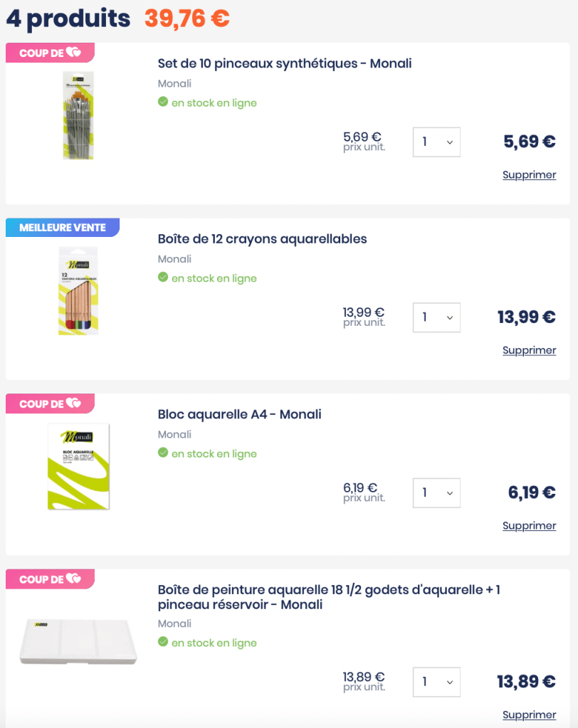Open the brushes set product image
This screenshot has width=578, height=728.
[x=78, y=115]
